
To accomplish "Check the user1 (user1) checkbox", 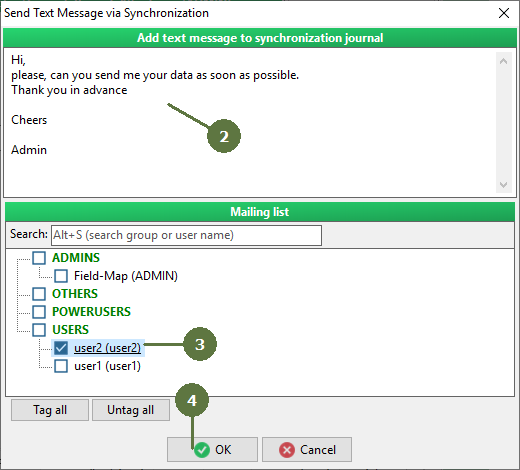I will click(x=61, y=366).
